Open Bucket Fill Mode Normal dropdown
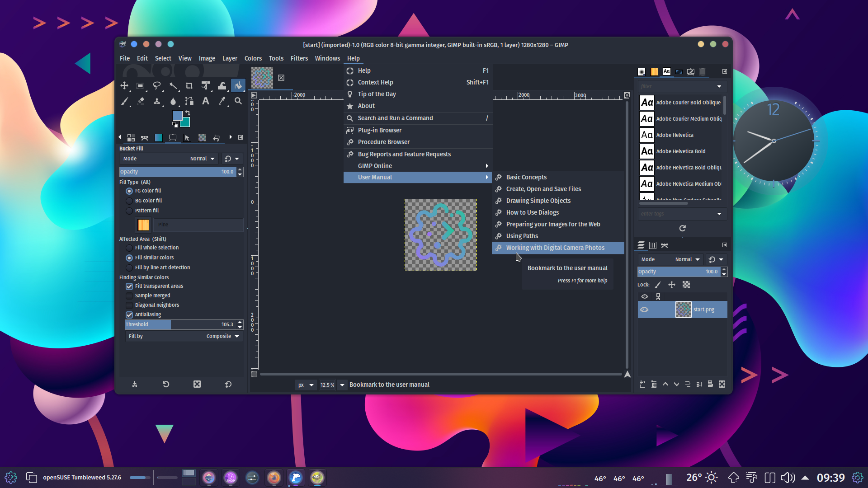Screen dimensions: 868x488 point(169,159)
